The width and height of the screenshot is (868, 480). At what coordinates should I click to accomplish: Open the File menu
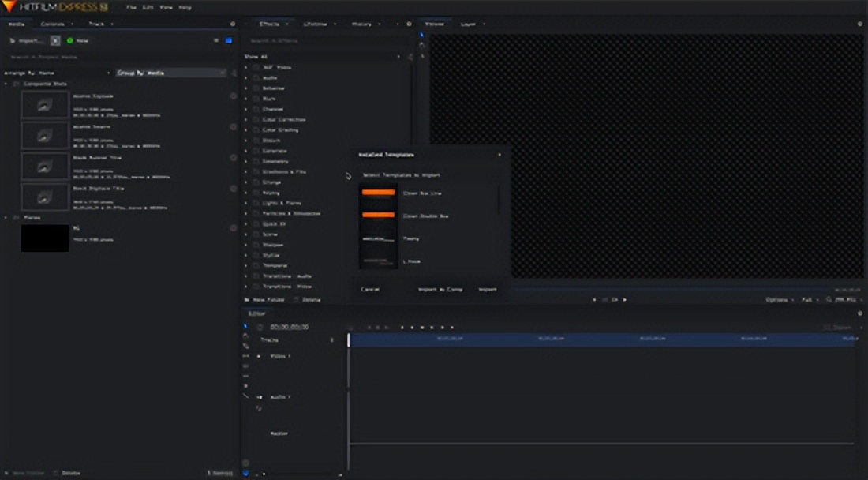coord(132,7)
